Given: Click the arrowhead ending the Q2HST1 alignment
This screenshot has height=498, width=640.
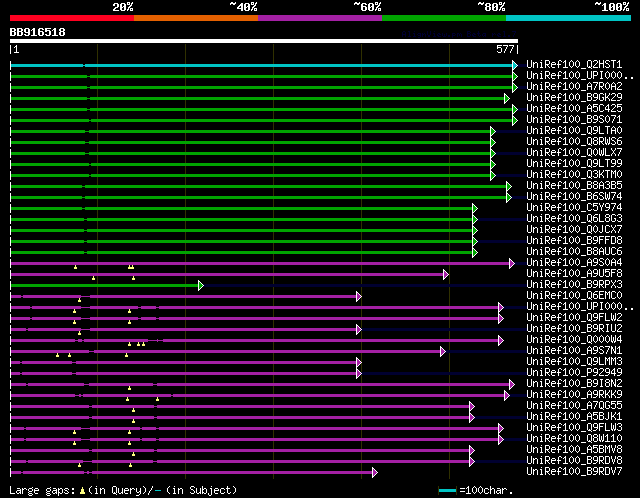Looking at the screenshot, I should 515,65.
